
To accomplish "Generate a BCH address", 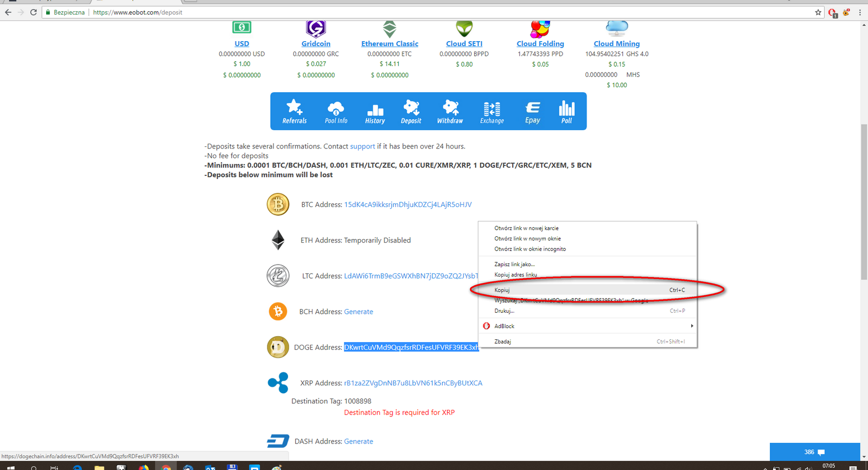I will tap(359, 312).
